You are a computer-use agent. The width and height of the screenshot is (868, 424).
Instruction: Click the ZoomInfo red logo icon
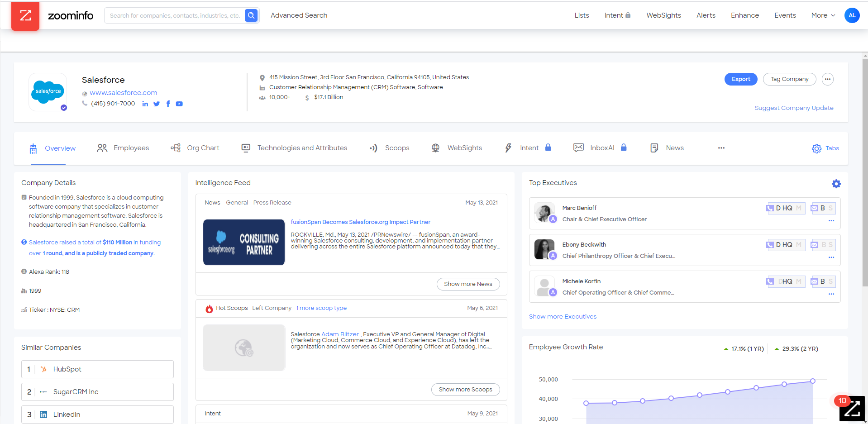(x=25, y=16)
